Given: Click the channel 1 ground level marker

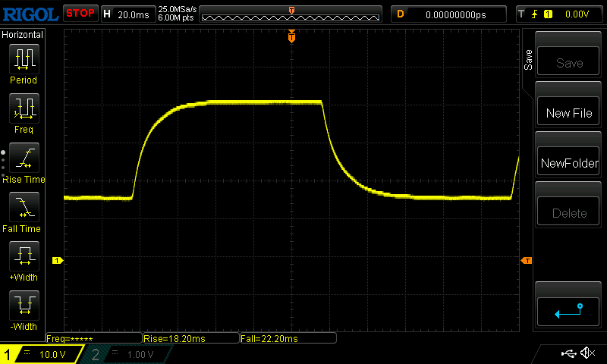Looking at the screenshot, I should pos(58,260).
